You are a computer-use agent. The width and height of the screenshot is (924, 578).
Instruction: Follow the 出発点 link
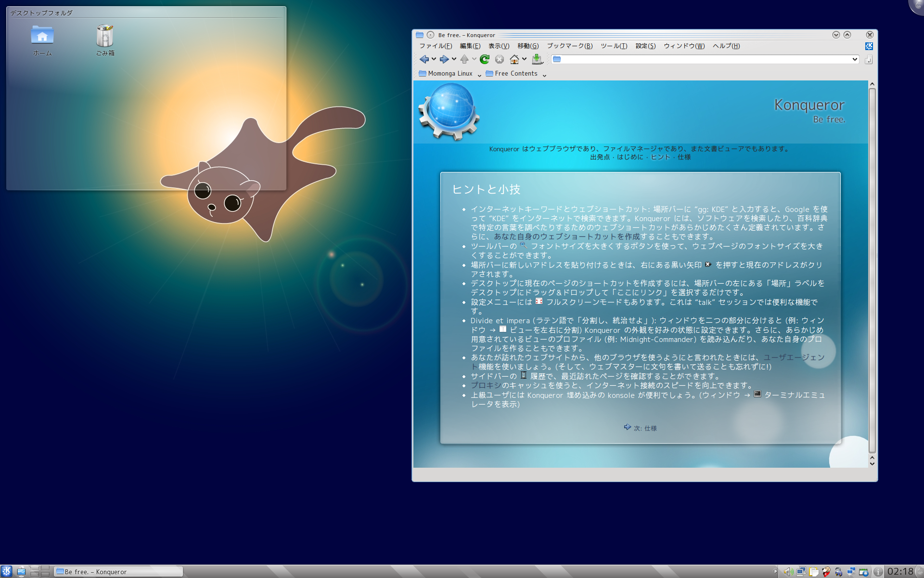point(600,157)
